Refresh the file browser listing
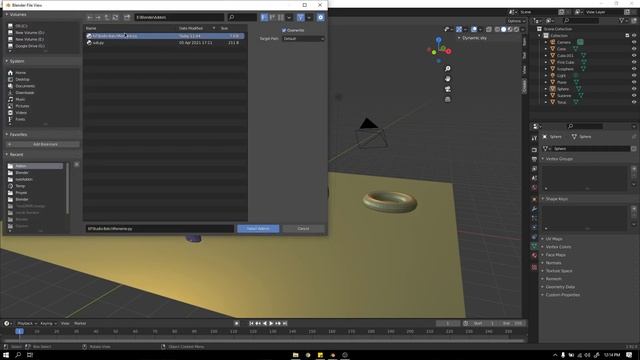Image resolution: width=640 pixels, height=360 pixels. pos(116,18)
